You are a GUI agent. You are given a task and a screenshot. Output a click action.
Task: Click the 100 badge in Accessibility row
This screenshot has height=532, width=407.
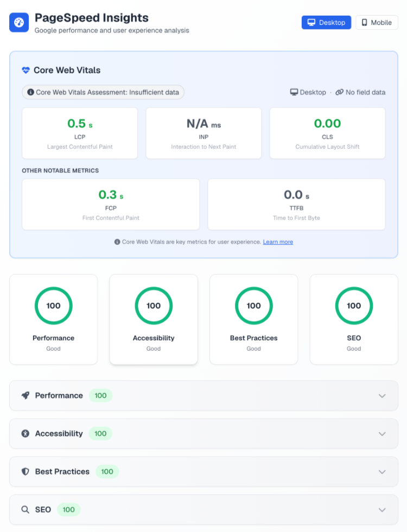pos(100,434)
